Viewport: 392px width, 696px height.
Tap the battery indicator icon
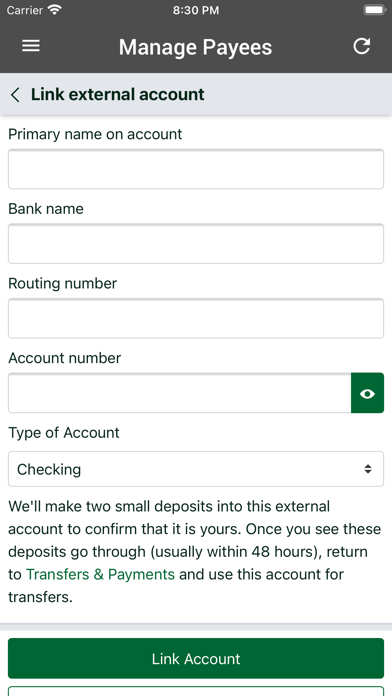point(374,10)
